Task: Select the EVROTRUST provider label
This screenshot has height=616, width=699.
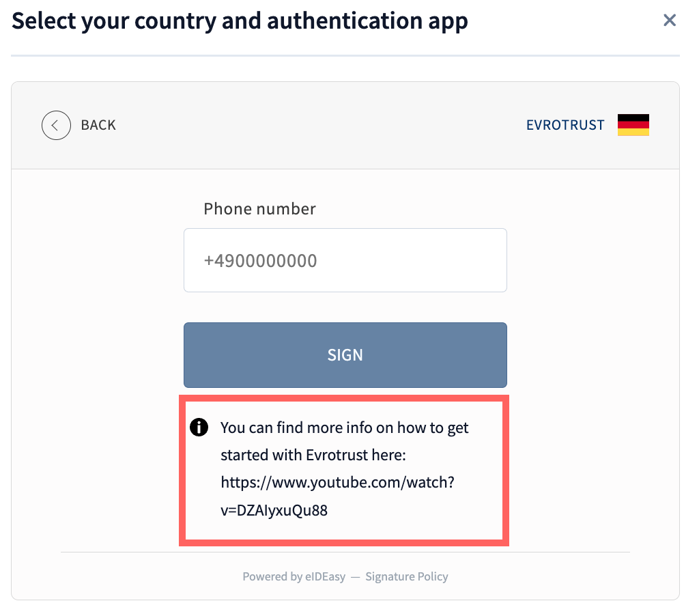Action: point(565,125)
